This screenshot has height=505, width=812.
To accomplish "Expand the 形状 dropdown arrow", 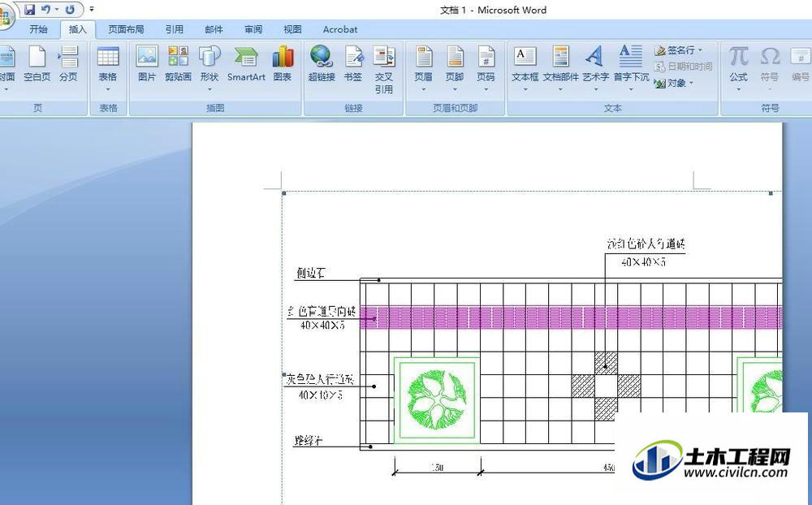I will click(209, 89).
